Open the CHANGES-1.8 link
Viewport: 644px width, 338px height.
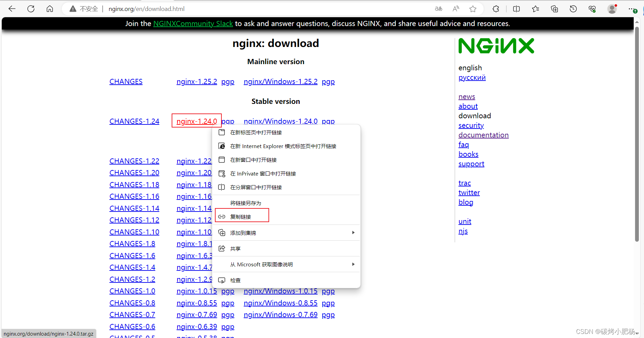[x=132, y=244]
